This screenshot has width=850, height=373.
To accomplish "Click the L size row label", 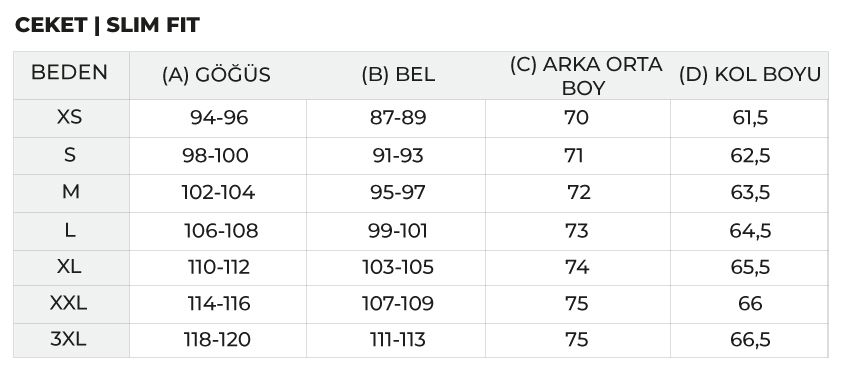I will tap(69, 230).
